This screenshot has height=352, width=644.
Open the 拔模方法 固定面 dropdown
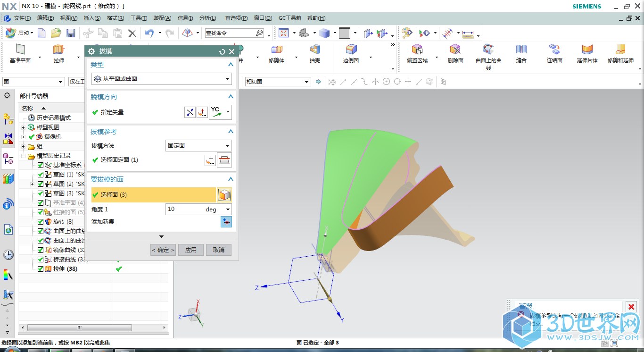pos(198,146)
